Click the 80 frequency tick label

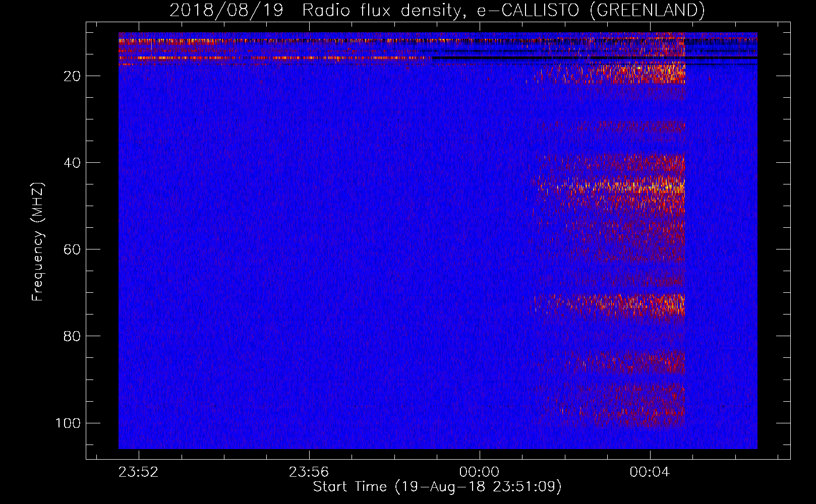pos(72,336)
